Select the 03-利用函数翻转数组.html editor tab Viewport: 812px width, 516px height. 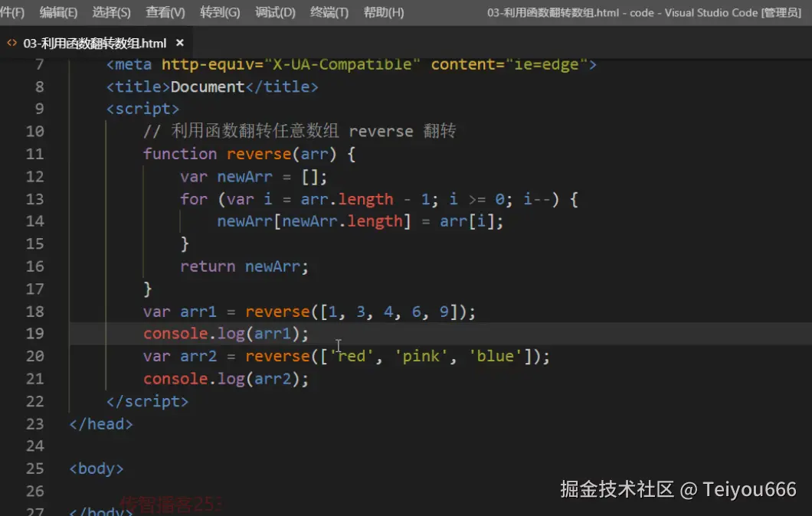(x=95, y=43)
